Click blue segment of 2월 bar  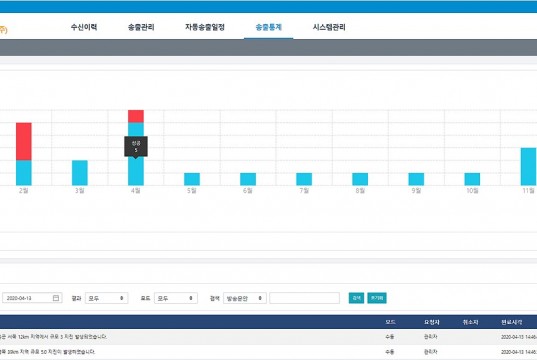[x=24, y=173]
